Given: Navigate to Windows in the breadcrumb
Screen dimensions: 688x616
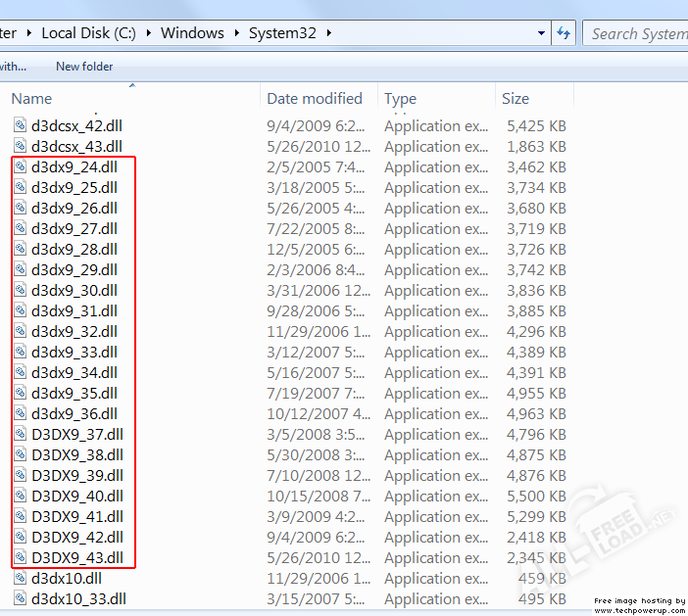Looking at the screenshot, I should click(192, 33).
